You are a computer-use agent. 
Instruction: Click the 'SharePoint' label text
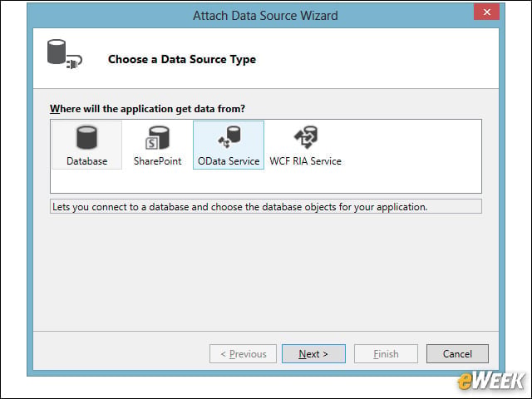(157, 161)
